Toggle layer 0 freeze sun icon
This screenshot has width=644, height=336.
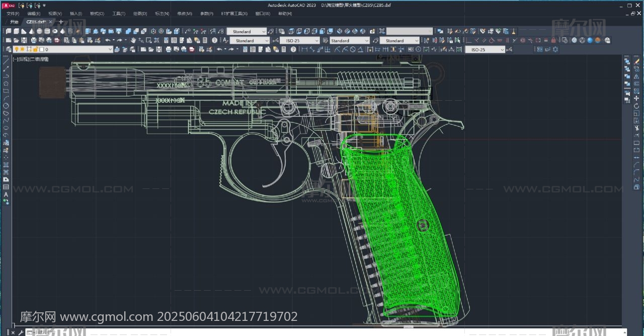22,49
